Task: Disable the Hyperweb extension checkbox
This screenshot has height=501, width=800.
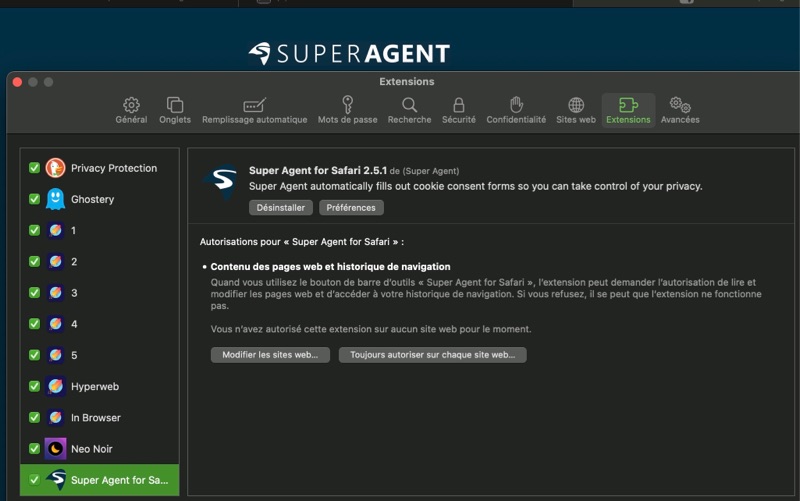Action: point(34,386)
